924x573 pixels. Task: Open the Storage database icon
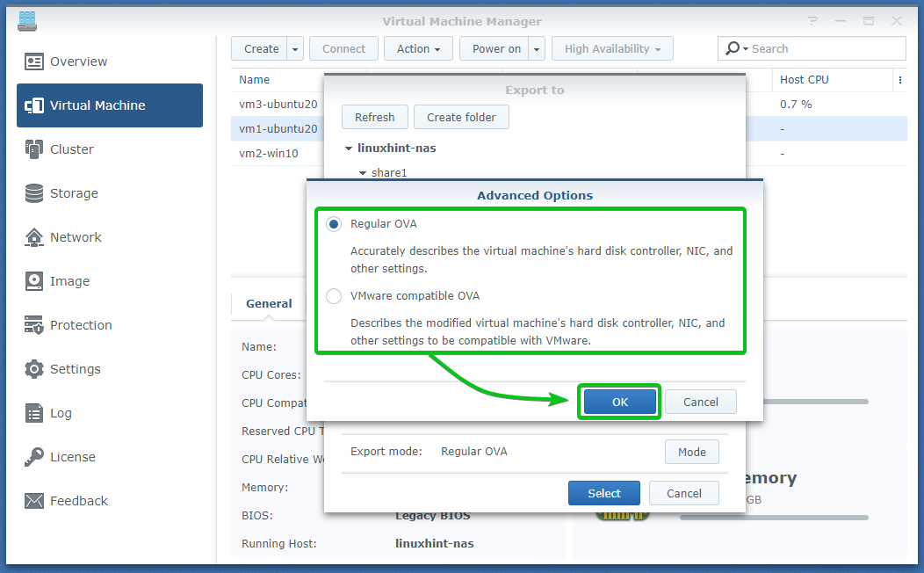(x=33, y=193)
